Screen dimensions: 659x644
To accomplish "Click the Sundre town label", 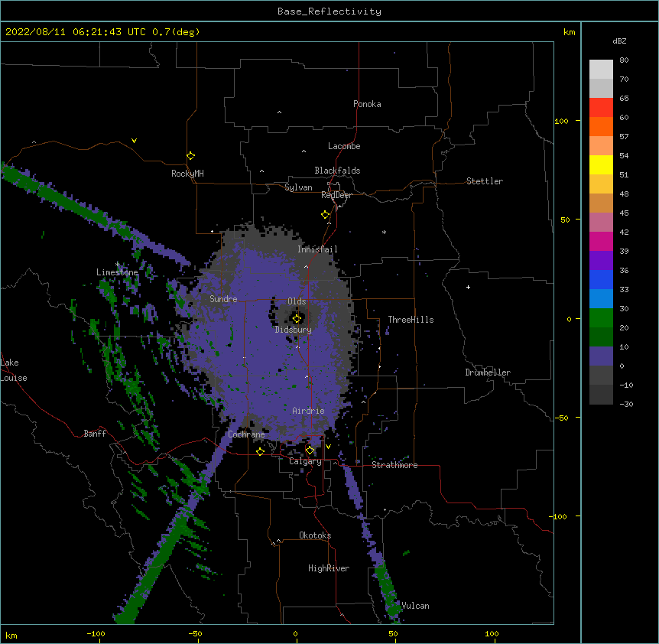I will 223,299.
